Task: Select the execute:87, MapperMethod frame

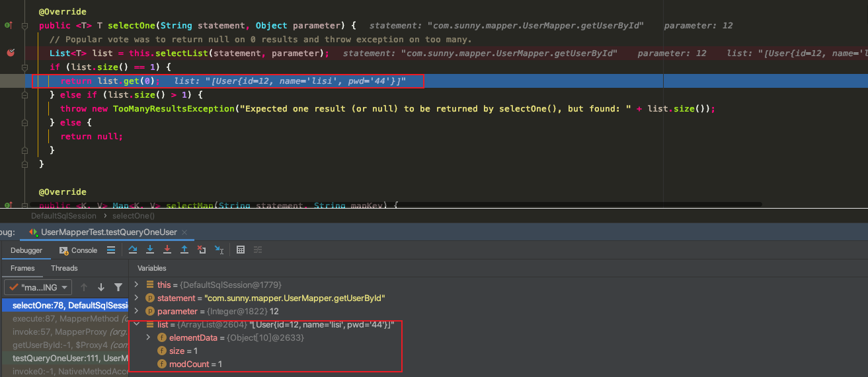Action: pyautogui.click(x=64, y=318)
